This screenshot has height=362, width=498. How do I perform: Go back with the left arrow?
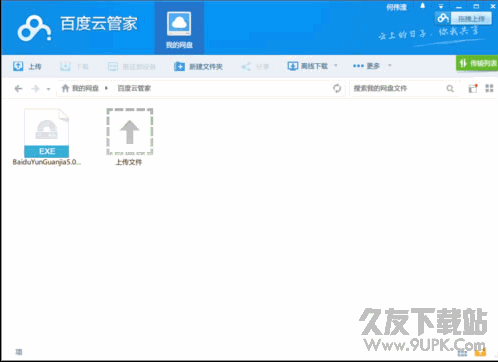(18, 88)
